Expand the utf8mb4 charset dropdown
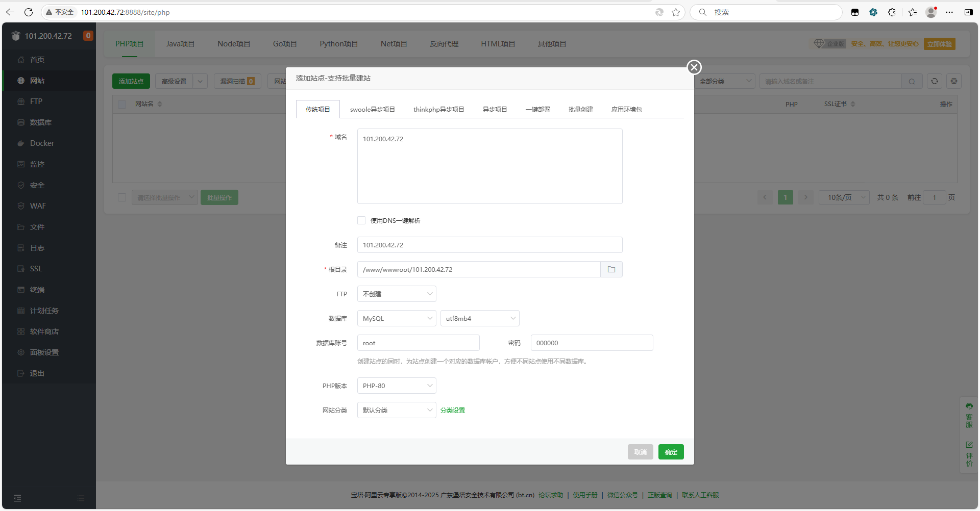980x511 pixels. [480, 318]
